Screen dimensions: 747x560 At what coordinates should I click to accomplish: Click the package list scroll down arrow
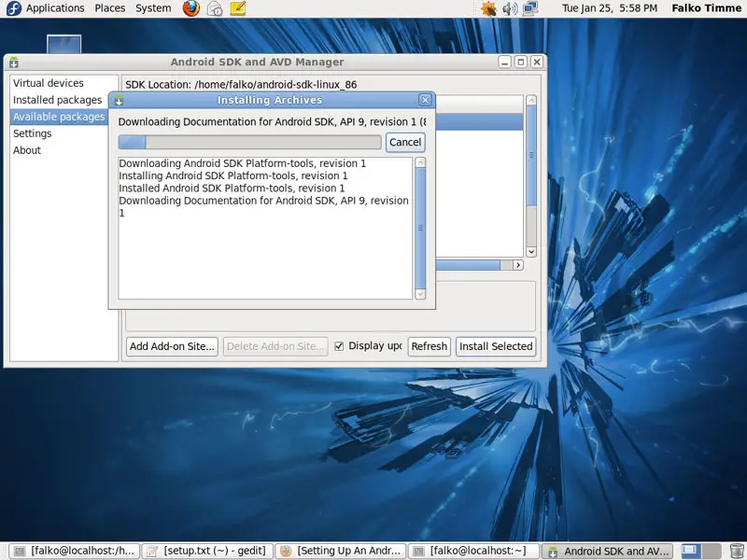531,251
